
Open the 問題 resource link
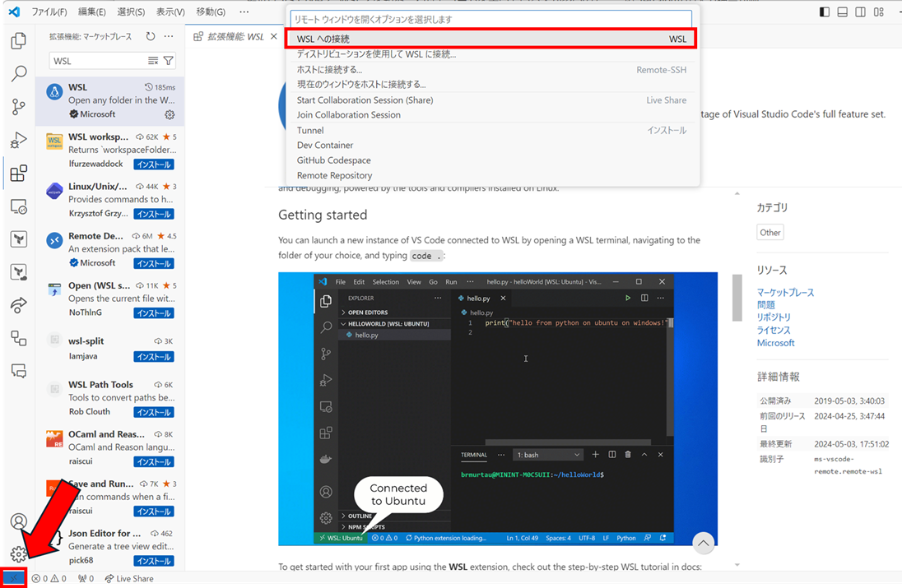[765, 305]
